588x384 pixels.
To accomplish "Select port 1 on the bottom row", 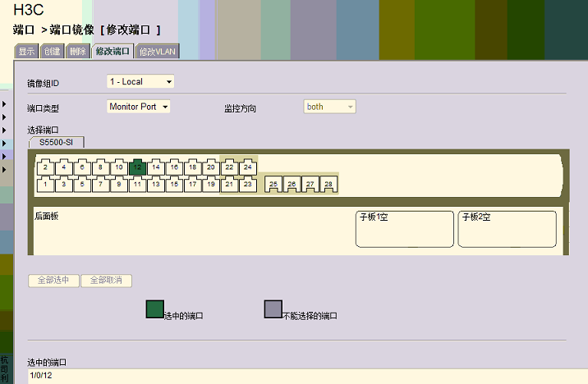I will coord(45,185).
